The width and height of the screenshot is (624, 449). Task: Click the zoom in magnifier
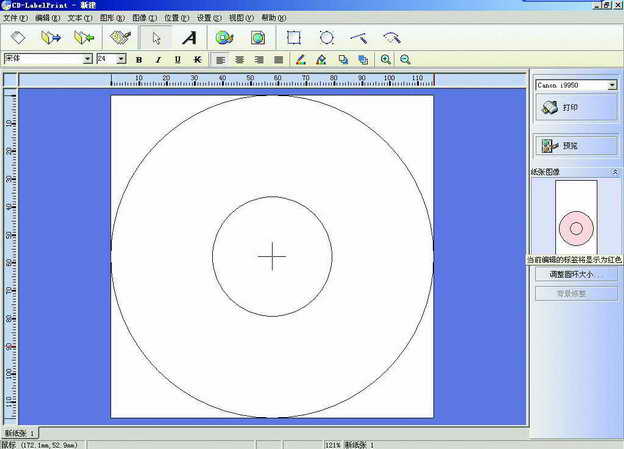coord(386,60)
